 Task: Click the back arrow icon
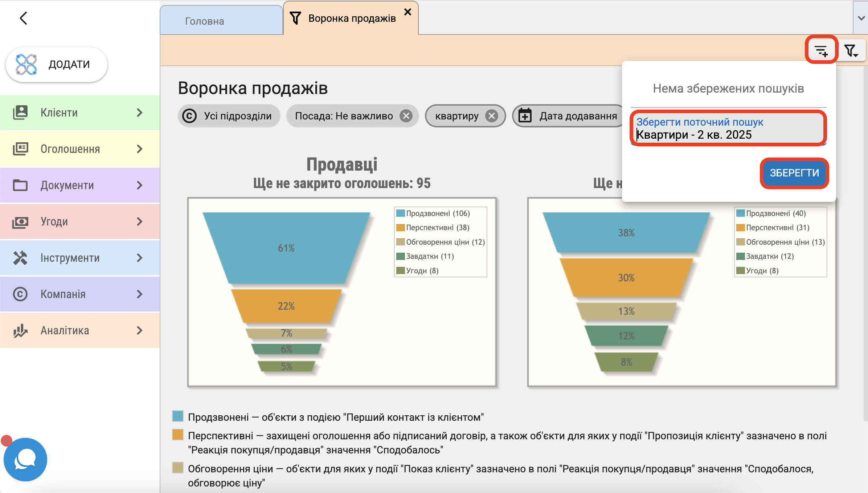click(24, 18)
